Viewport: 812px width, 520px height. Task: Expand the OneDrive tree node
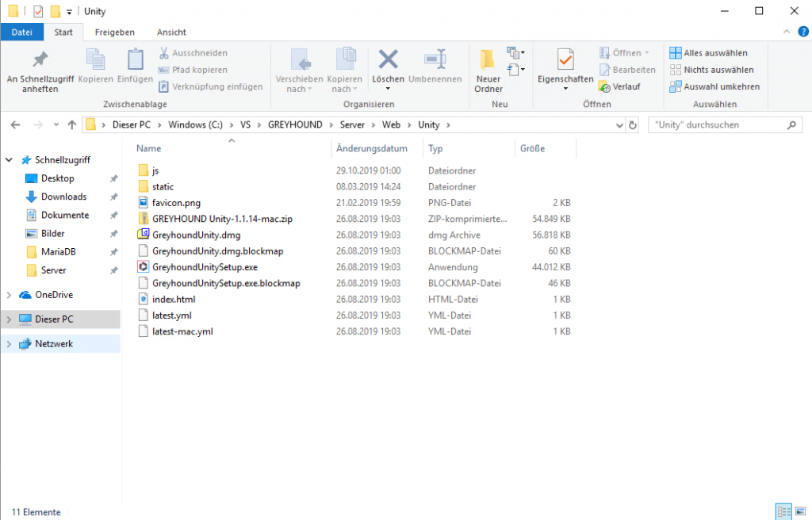[9, 295]
